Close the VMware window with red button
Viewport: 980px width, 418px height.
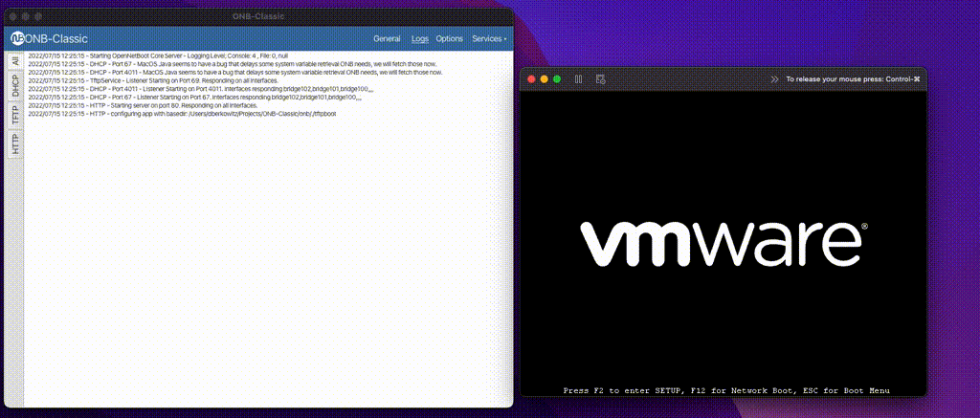[532, 79]
